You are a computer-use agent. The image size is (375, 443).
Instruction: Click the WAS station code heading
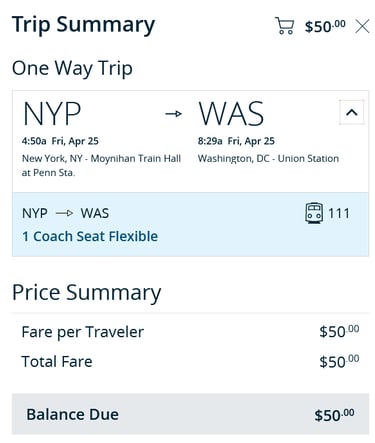pyautogui.click(x=231, y=113)
